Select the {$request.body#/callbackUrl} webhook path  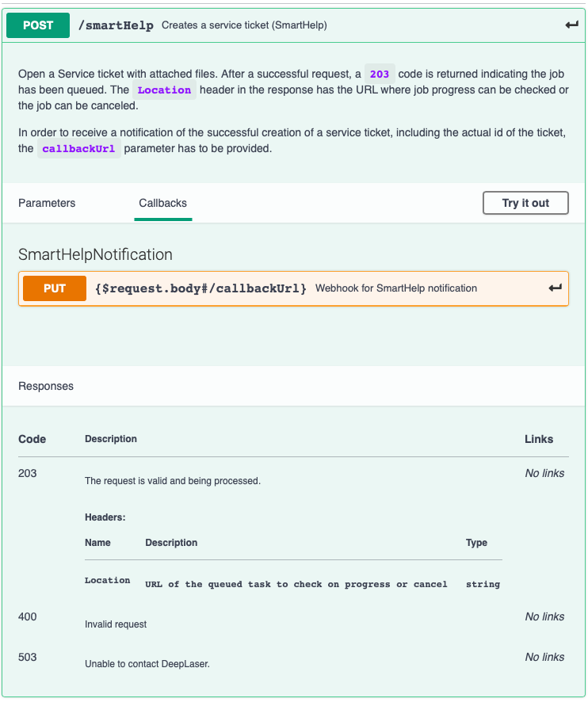(201, 288)
